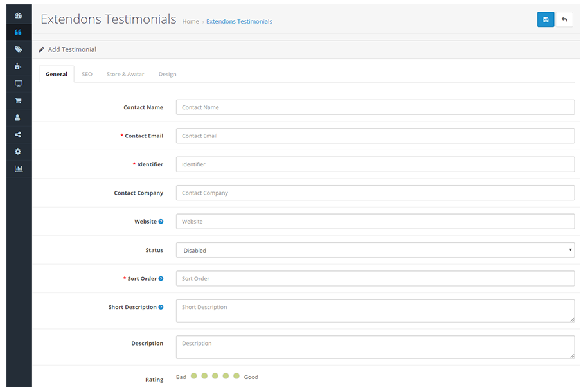Screen dimensions: 588x390
Task: Focus the Website input field
Action: tap(375, 222)
